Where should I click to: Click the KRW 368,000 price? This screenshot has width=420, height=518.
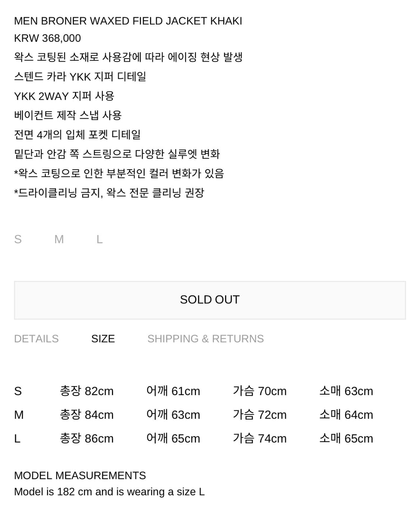tap(47, 38)
